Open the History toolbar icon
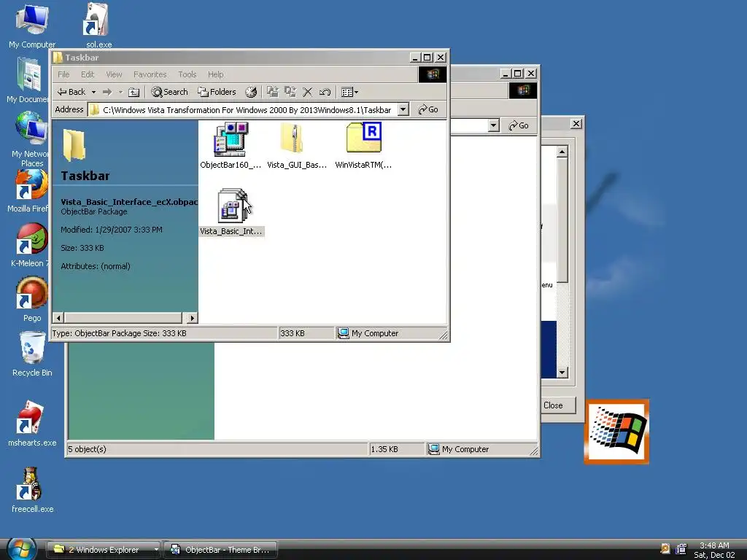This screenshot has width=747, height=560. click(251, 92)
